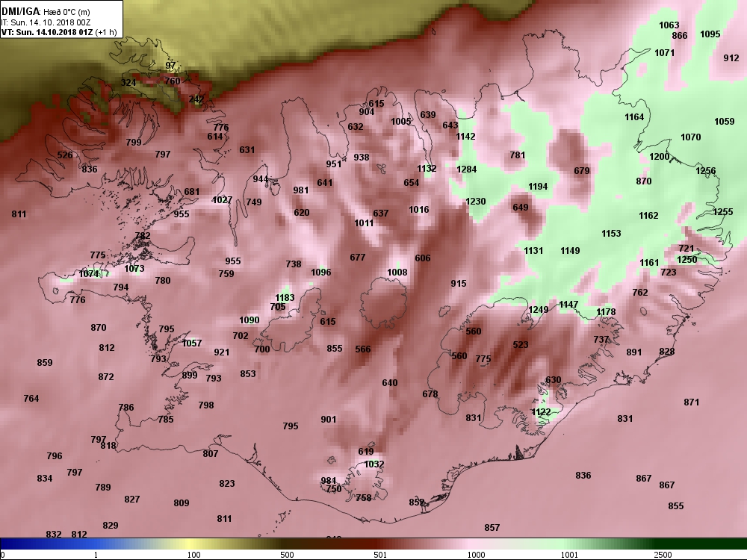Screen dimensions: 747x560
Task: Select the map label 1027
Action: point(222,200)
